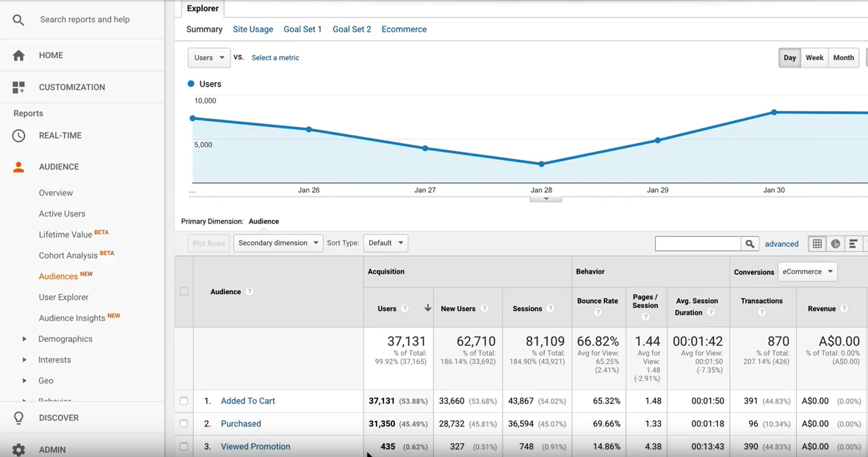Screen dimensions: 868x457
Task: Open the Explorer tab
Action: pyautogui.click(x=203, y=8)
